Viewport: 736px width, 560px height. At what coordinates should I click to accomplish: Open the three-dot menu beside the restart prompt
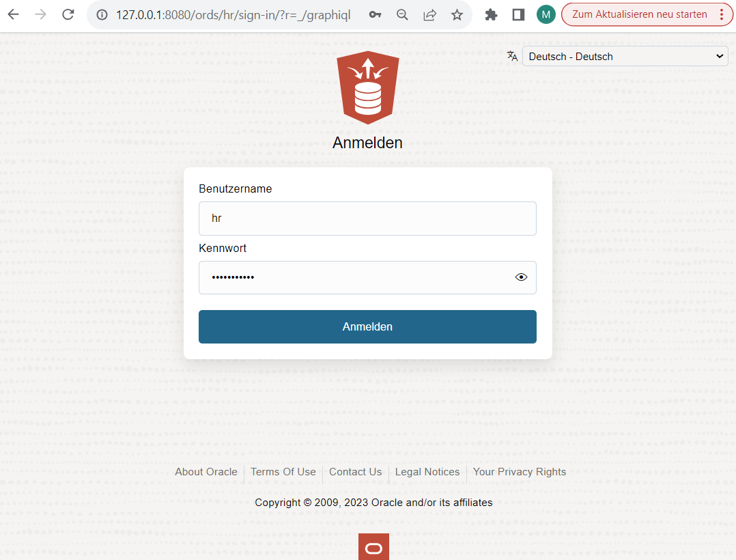coord(726,14)
